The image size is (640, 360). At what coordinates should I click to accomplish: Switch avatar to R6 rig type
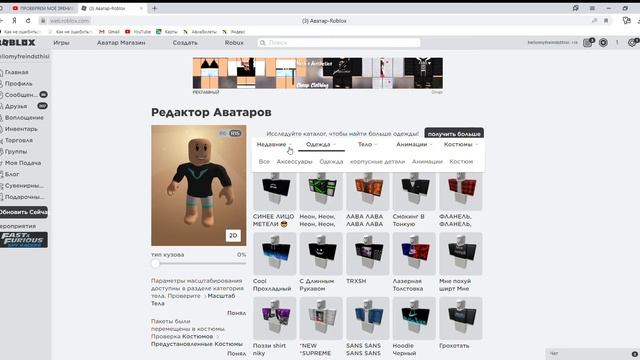pyautogui.click(x=223, y=133)
